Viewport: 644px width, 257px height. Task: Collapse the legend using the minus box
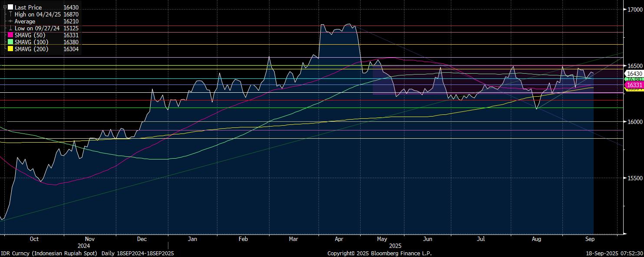[x=5, y=7]
